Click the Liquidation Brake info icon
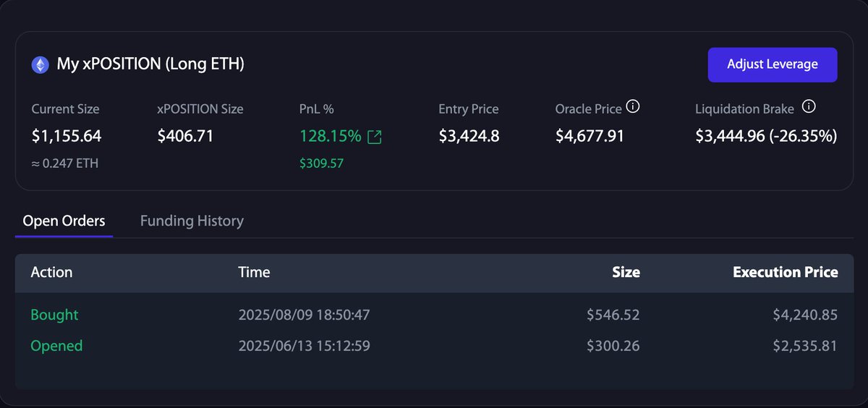This screenshot has width=868, height=408. 809,107
